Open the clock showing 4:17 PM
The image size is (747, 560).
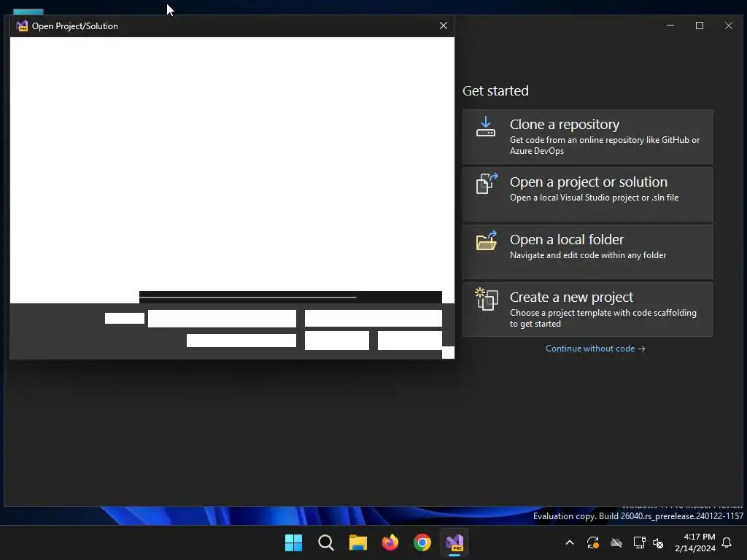[x=695, y=542]
